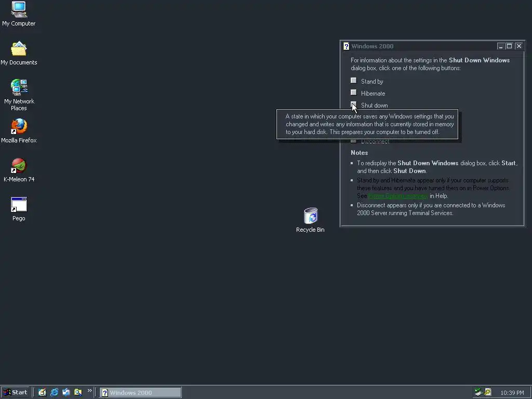532x399 pixels.
Task: Click the text "2000 Server running Terminal Services."
Action: (x=405, y=213)
